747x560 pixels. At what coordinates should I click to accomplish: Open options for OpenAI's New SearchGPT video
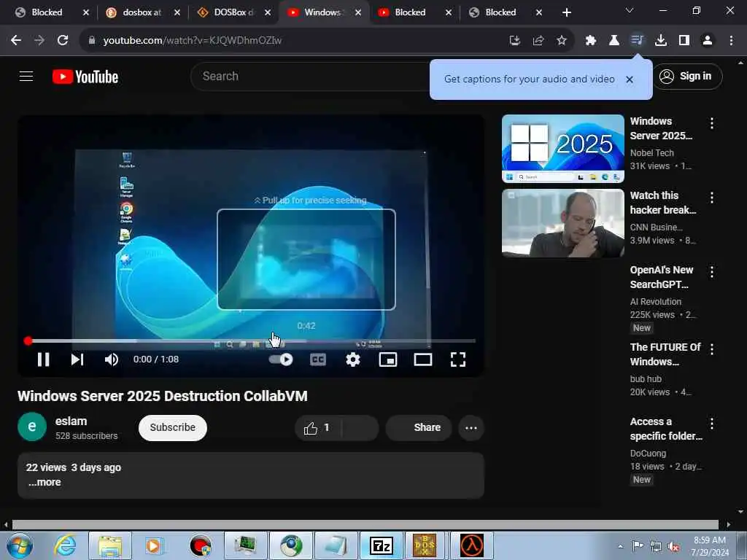pos(712,272)
